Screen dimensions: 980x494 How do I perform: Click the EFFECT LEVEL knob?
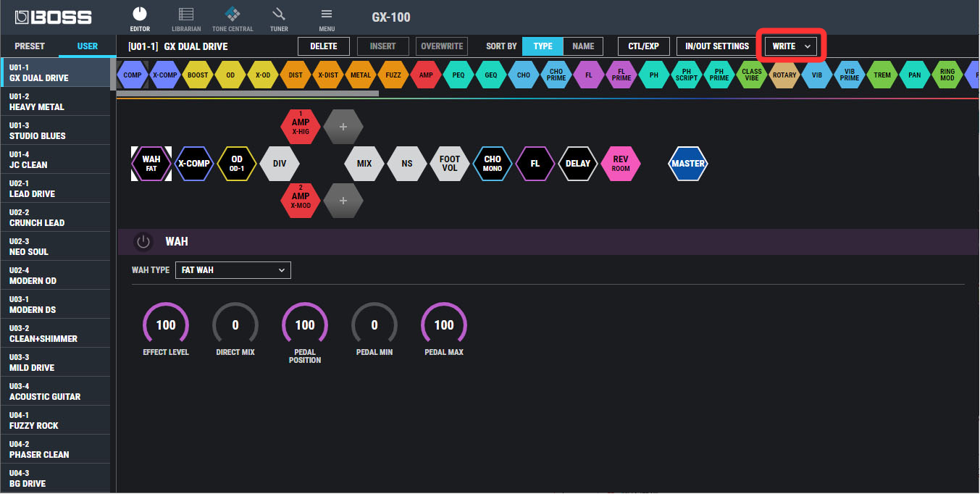tap(166, 325)
